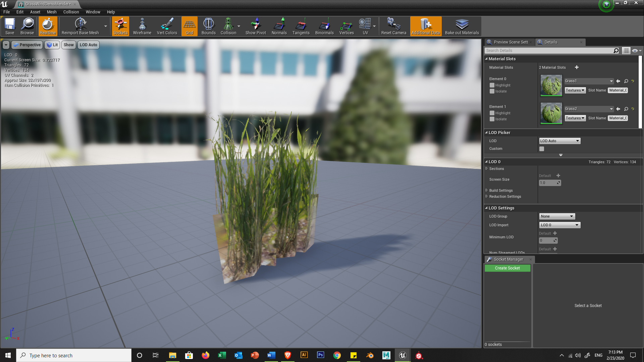Toggle the UV overlay icon
The width and height of the screenshot is (644, 362).
pos(365,26)
